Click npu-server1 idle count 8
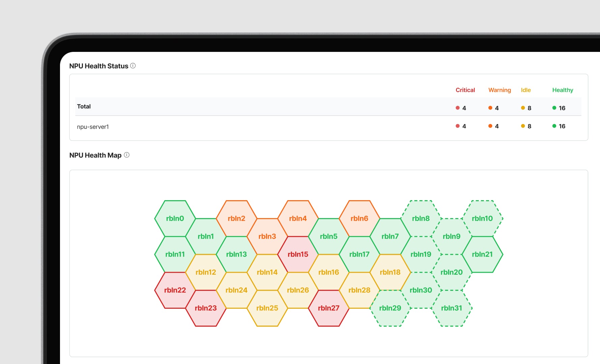600x364 pixels. [526, 126]
